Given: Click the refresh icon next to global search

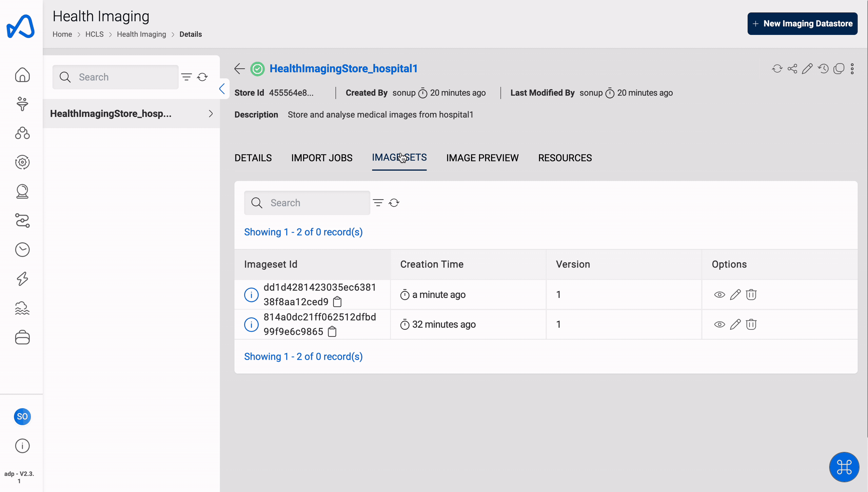Looking at the screenshot, I should click(203, 77).
